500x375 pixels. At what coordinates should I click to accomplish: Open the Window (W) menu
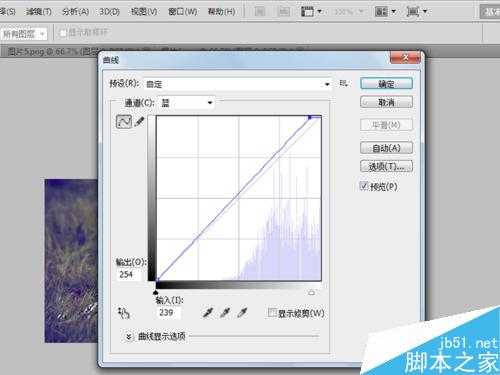tap(183, 12)
